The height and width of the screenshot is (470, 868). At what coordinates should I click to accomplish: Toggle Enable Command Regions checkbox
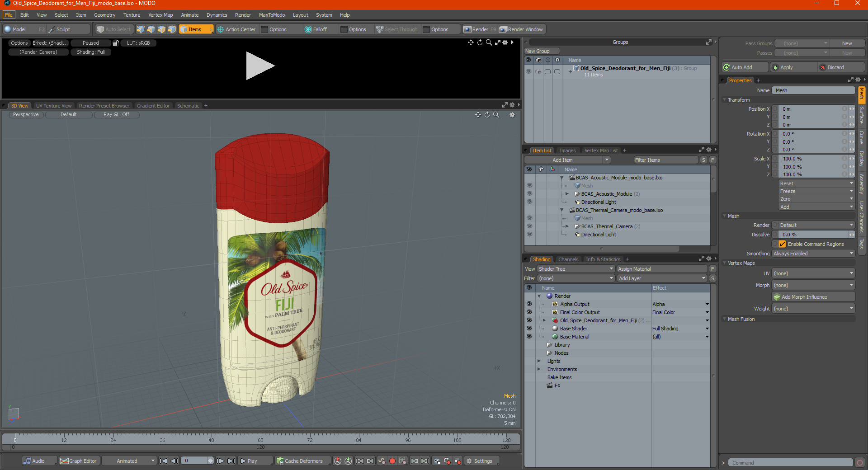783,244
